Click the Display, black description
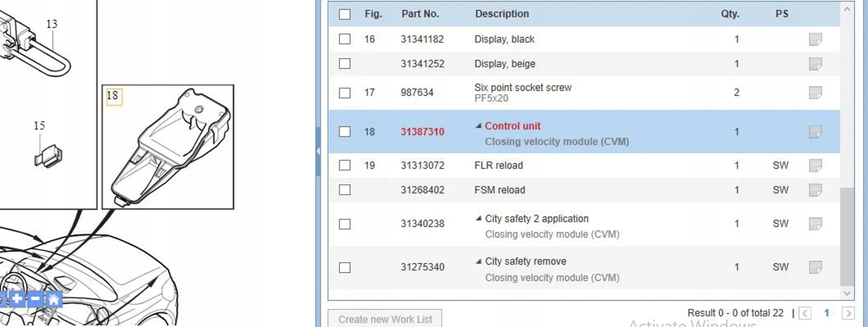 [504, 39]
